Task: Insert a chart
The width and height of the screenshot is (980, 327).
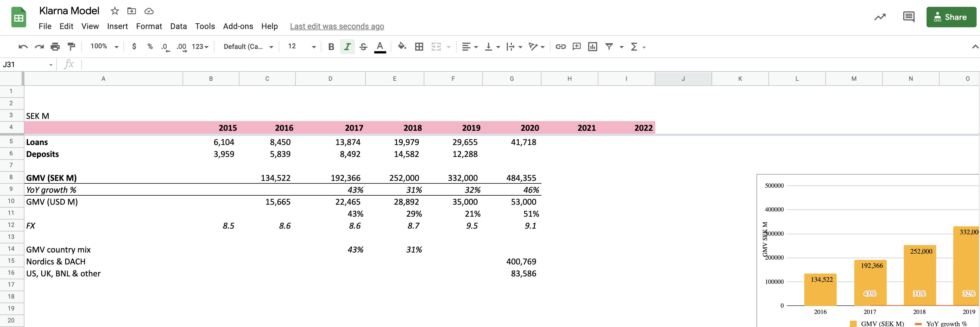Action: (x=593, y=46)
